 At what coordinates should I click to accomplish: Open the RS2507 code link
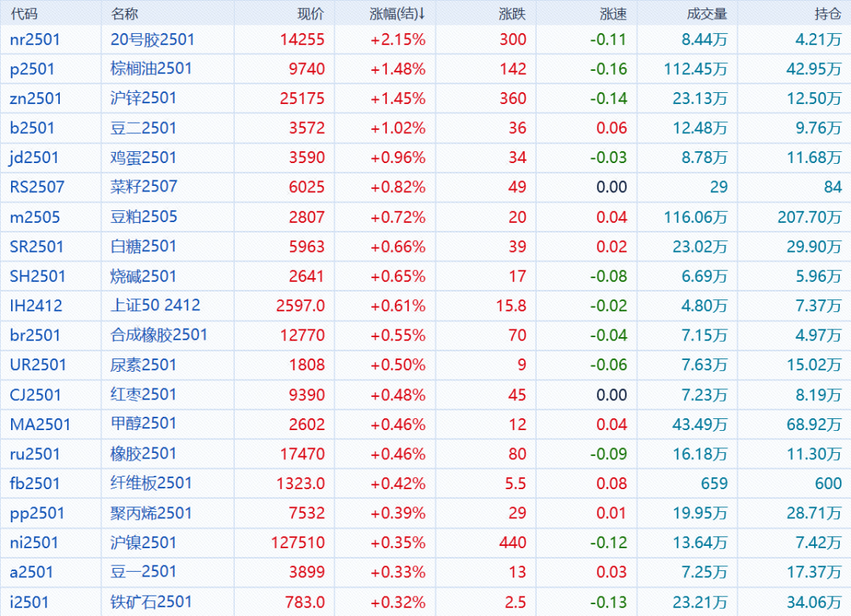click(37, 187)
